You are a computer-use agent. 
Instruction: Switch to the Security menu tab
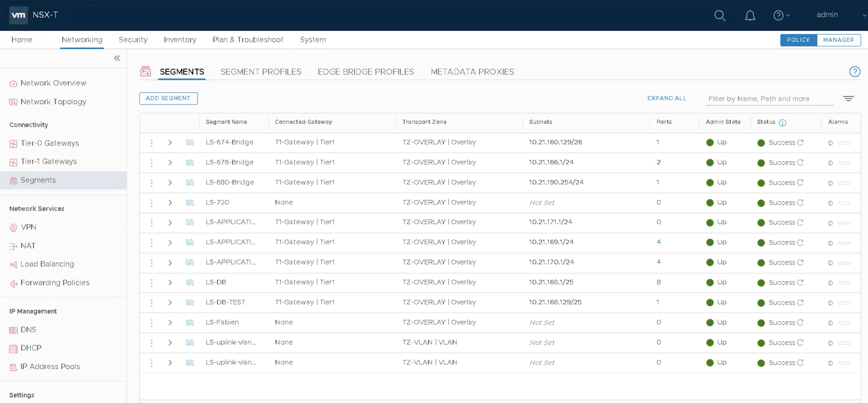pyautogui.click(x=133, y=40)
